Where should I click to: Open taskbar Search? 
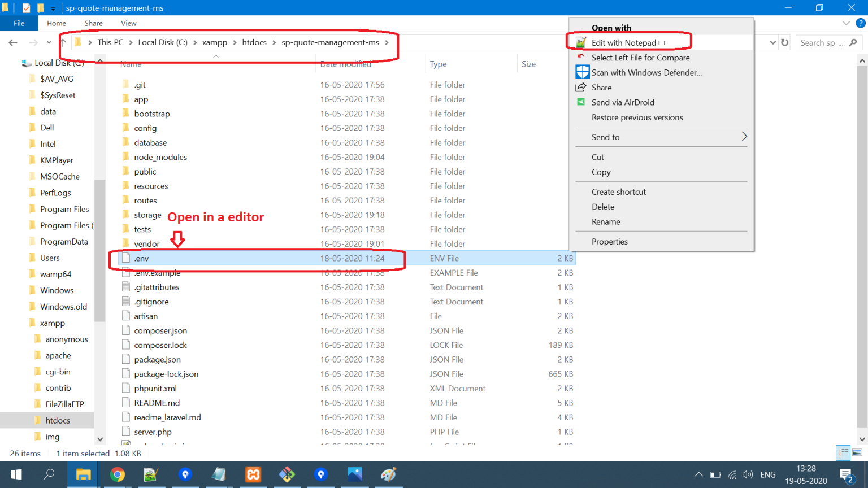pyautogui.click(x=49, y=474)
